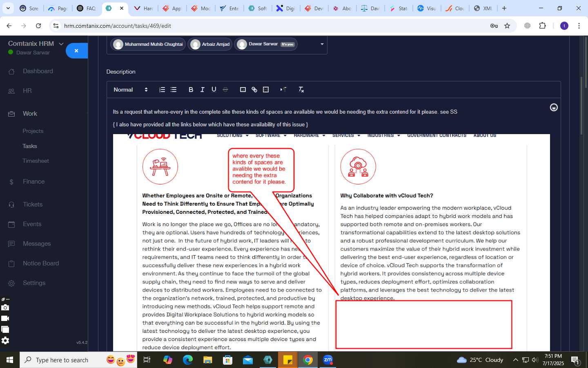Viewport: 588px width, 368px height.
Task: Go to Tasks under Work
Action: 30,146
